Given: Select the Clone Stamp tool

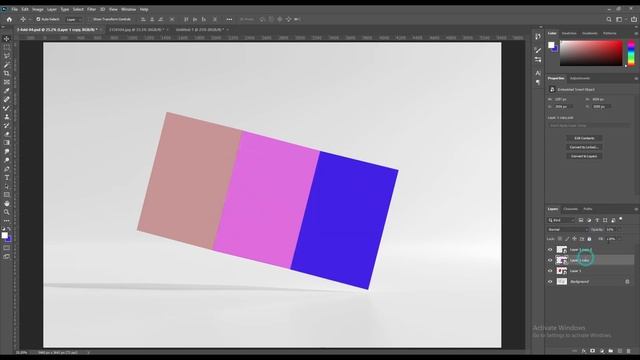Looking at the screenshot, I should point(7,117).
